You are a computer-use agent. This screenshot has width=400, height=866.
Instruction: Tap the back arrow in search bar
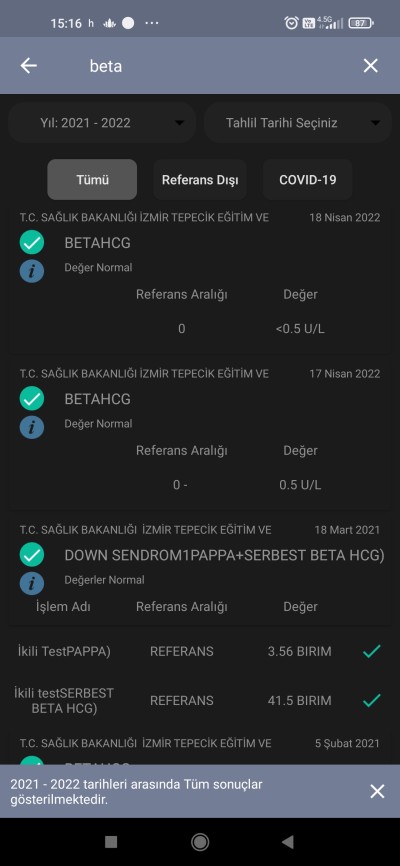pyautogui.click(x=29, y=66)
